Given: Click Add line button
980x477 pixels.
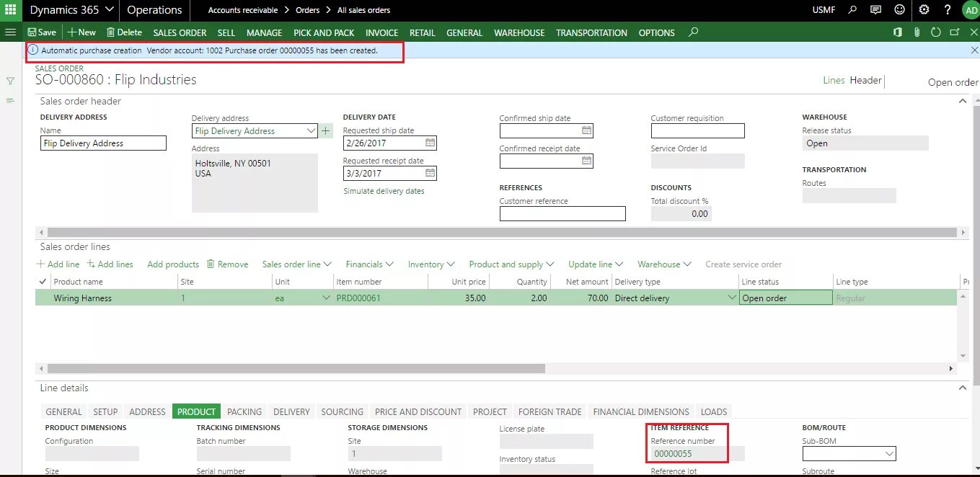Looking at the screenshot, I should point(58,264).
